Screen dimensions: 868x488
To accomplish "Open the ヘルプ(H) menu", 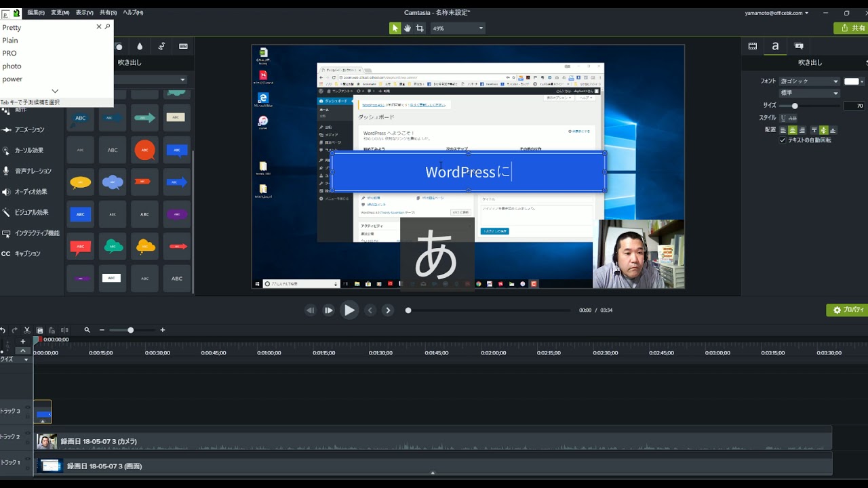I will pyautogui.click(x=133, y=13).
